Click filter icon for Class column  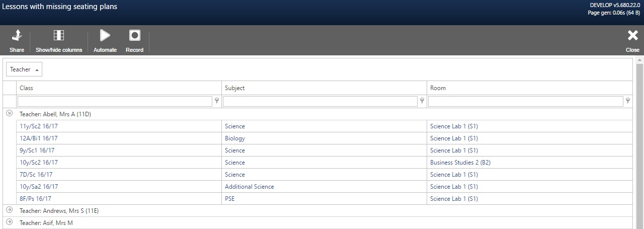[x=217, y=101]
